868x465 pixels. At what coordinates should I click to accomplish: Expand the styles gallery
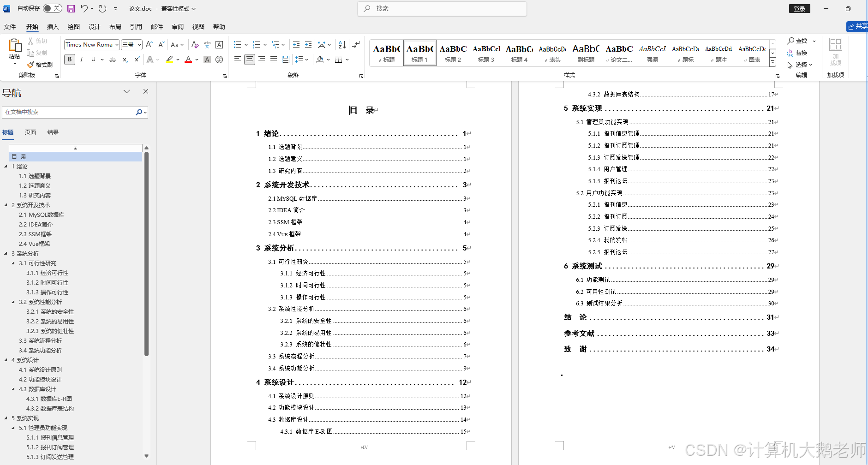[772, 62]
